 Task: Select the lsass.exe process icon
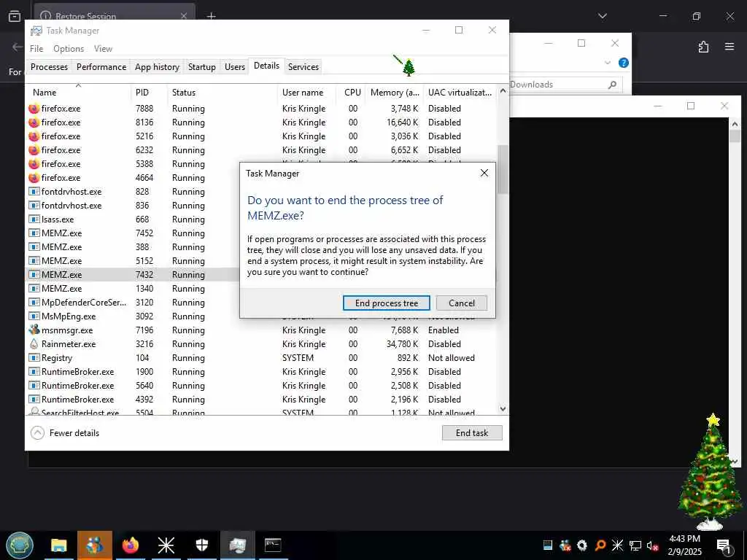coord(34,219)
